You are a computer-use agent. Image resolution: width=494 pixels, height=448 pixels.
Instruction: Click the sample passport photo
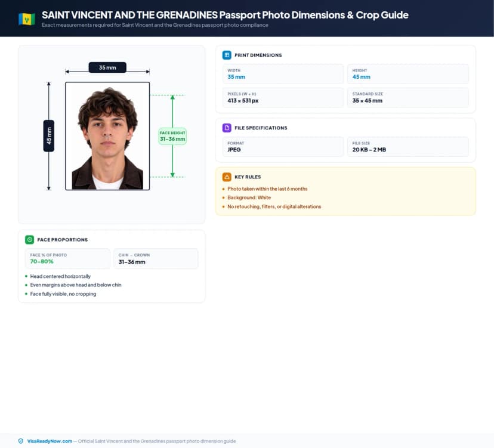tap(107, 136)
